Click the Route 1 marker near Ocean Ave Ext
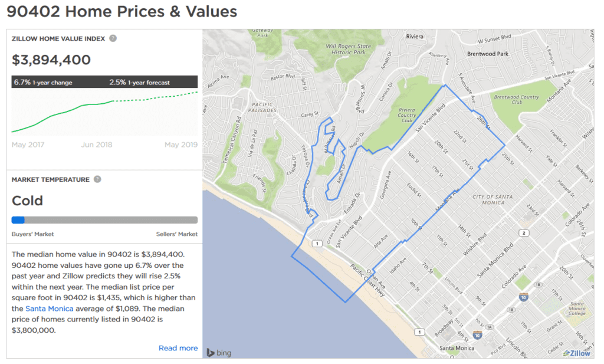 (x=317, y=244)
